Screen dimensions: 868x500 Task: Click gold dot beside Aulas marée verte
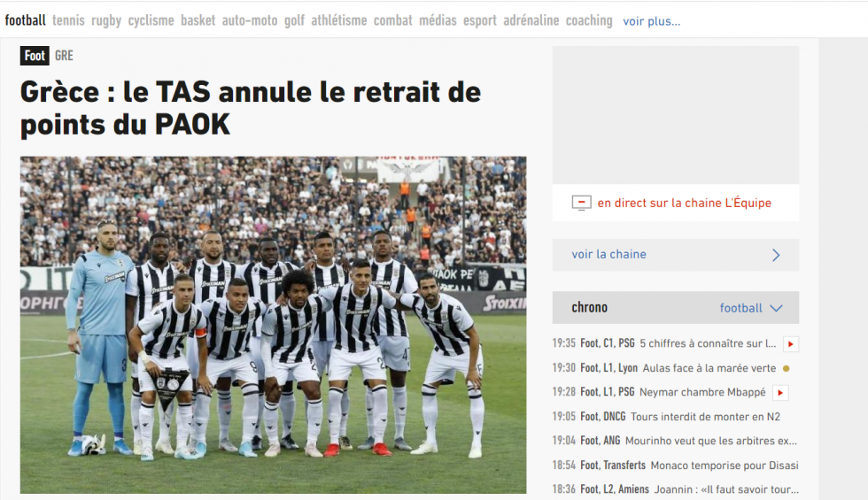(787, 368)
